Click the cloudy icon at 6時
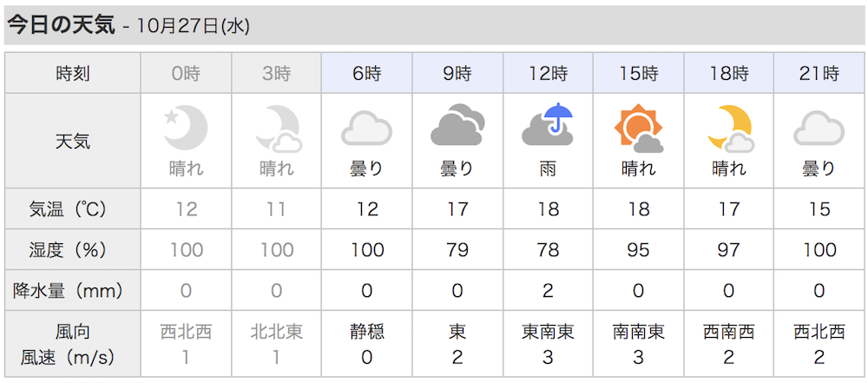This screenshot has height=383, width=868. [366, 128]
